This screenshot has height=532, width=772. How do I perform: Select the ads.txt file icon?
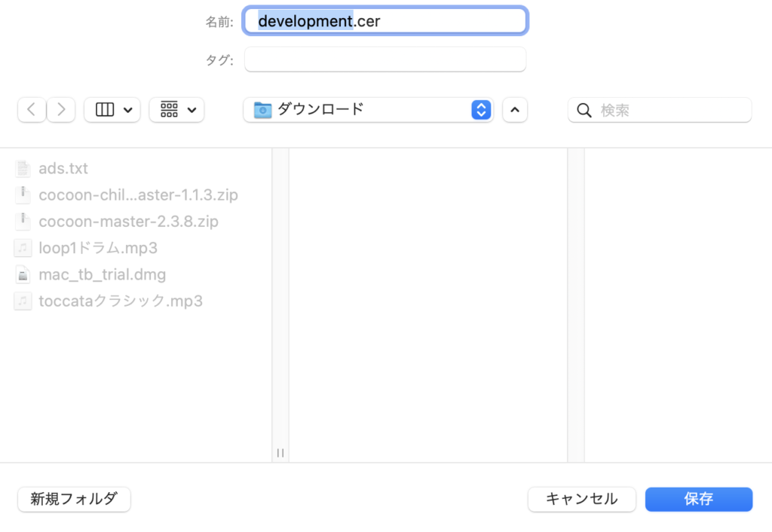[x=23, y=169]
